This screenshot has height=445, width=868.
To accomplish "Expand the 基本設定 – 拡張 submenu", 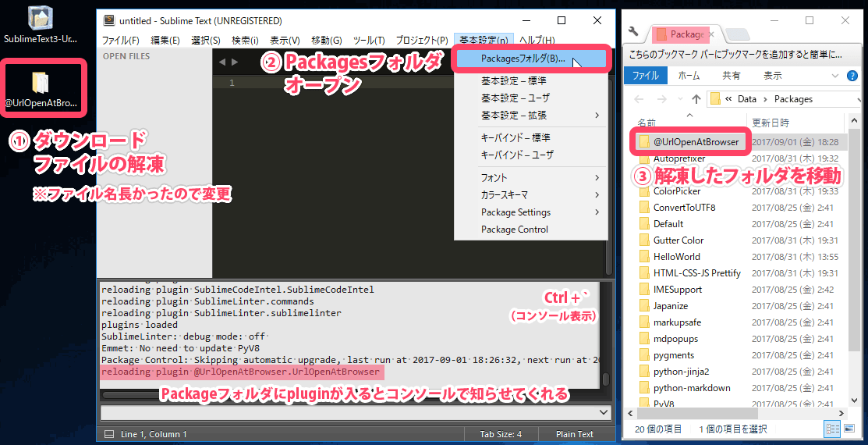I will click(x=531, y=116).
